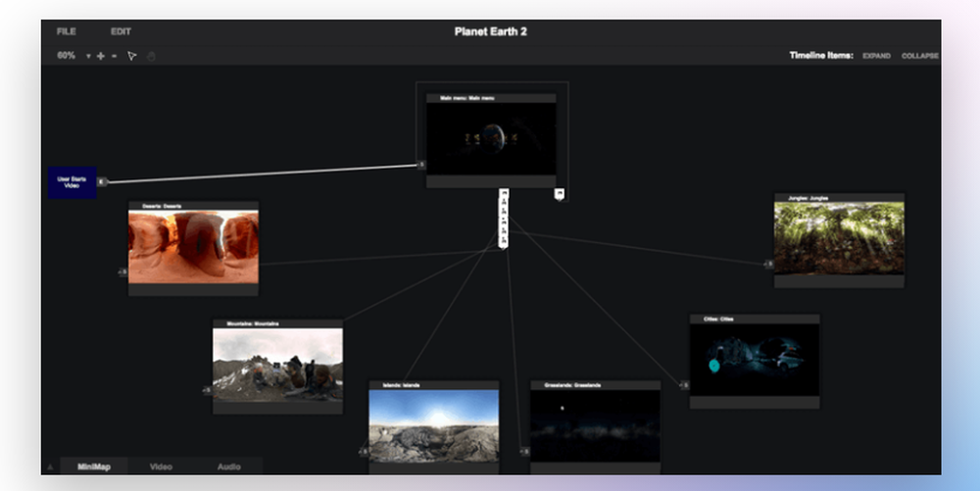980x491 pixels.
Task: Click the zoom out minus icon
Action: [x=114, y=56]
